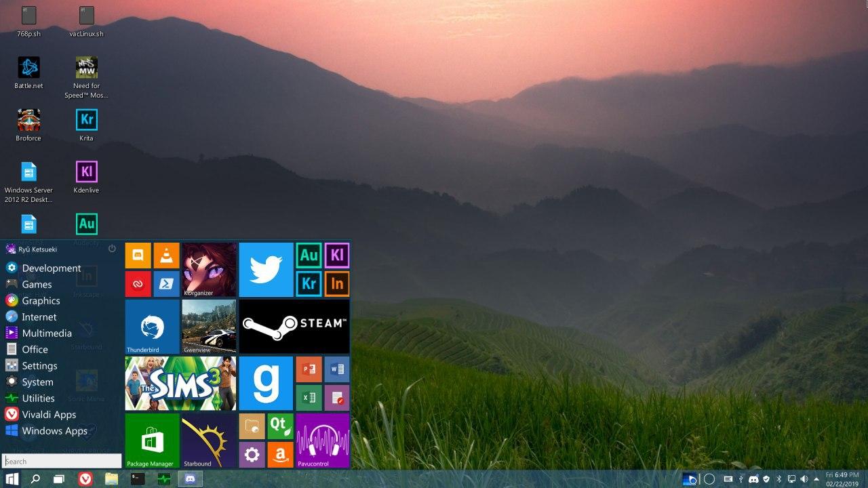The width and height of the screenshot is (868, 488).
Task: Open the Qt tile in start menu
Action: coord(280,426)
